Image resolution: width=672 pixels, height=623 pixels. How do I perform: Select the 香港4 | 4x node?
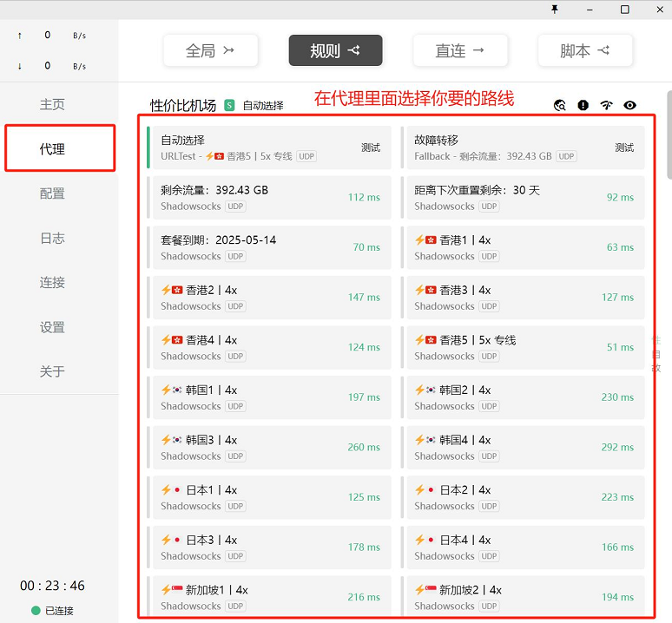tap(269, 347)
